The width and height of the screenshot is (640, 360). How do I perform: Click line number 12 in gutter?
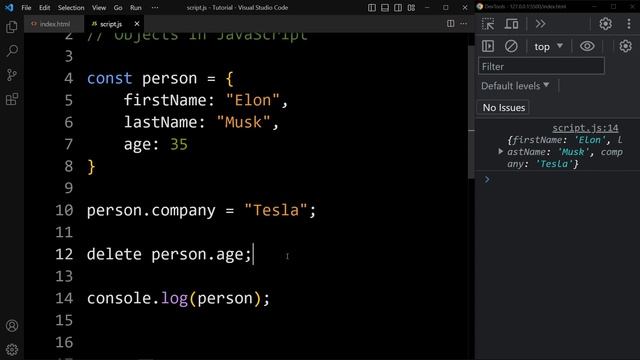click(x=64, y=254)
